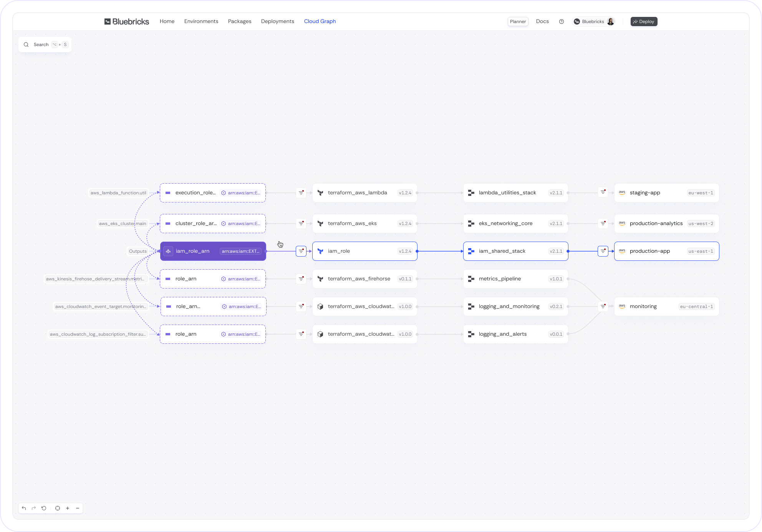Open the Bluebricks account menu
This screenshot has width=762, height=532.
594,22
